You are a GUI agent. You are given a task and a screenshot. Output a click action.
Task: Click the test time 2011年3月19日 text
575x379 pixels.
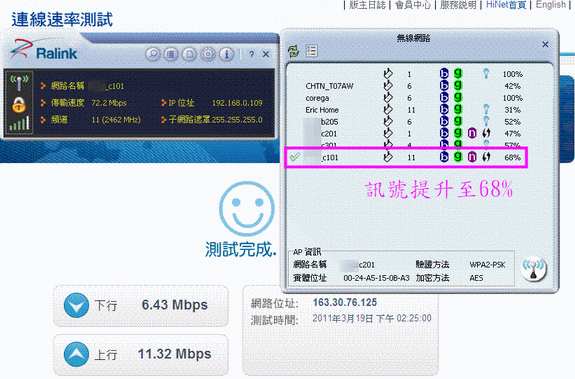click(x=372, y=319)
